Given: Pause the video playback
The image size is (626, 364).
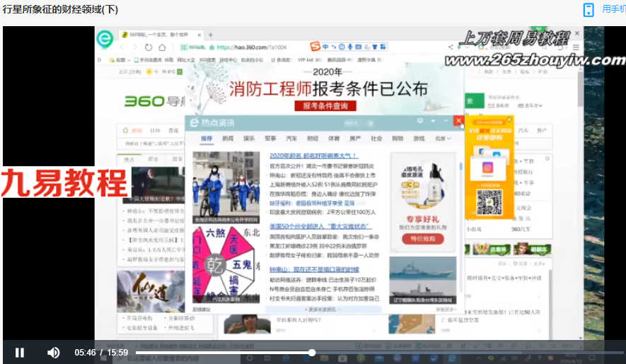Looking at the screenshot, I should click(20, 353).
